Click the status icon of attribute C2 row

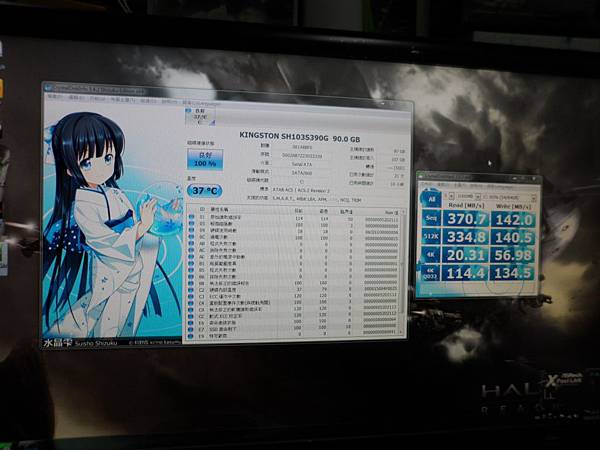click(191, 290)
